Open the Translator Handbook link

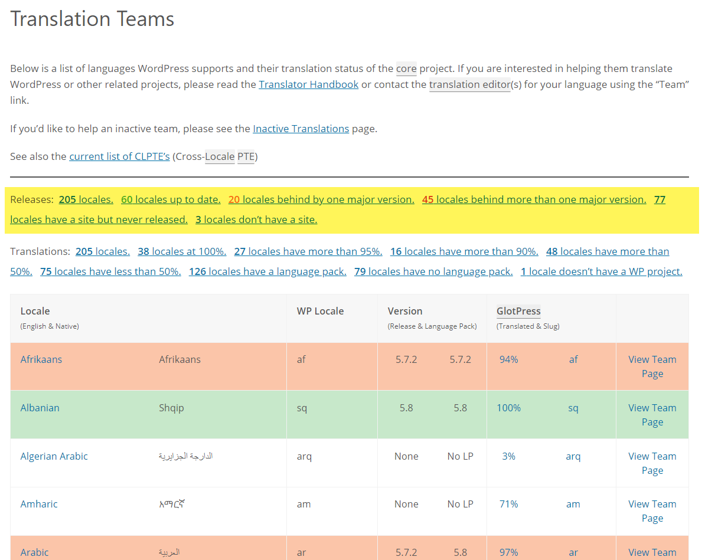click(x=308, y=84)
